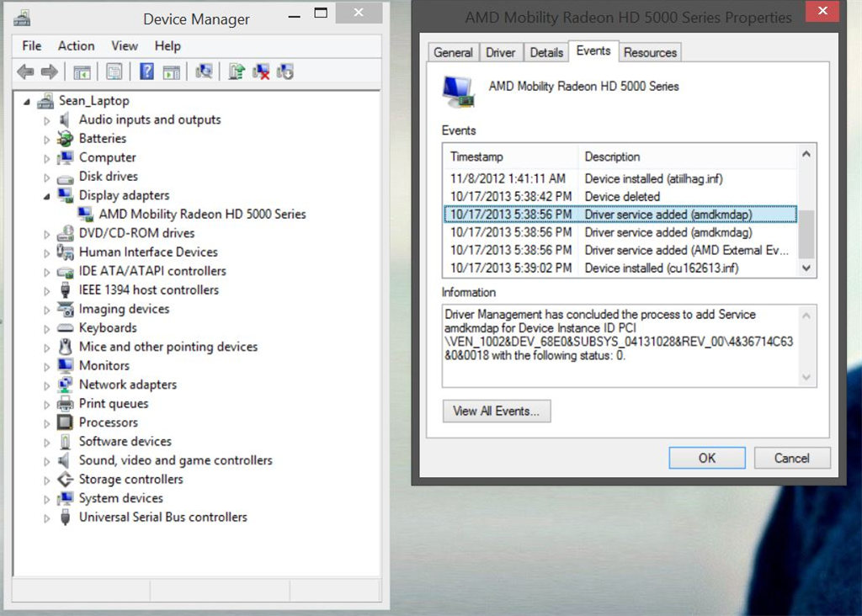Viewport: 862px width, 616px height.
Task: Expand the Monitors node
Action: pyautogui.click(x=47, y=367)
